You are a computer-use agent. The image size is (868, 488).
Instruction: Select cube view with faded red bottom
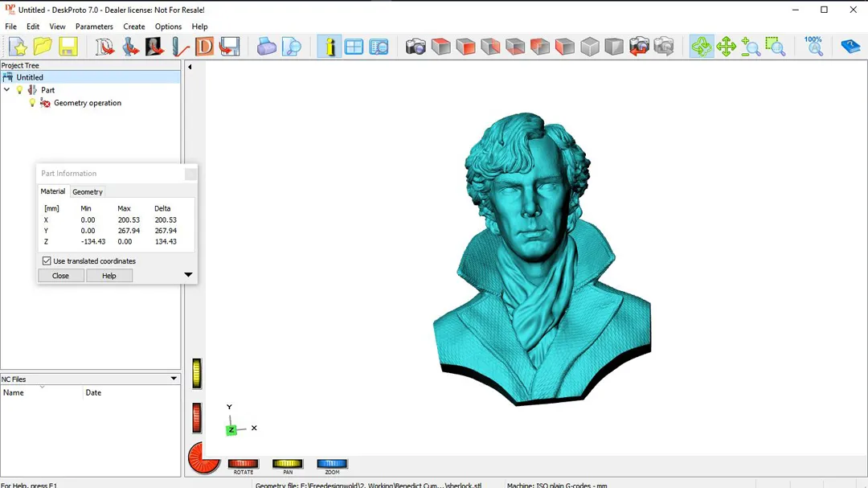click(x=515, y=47)
